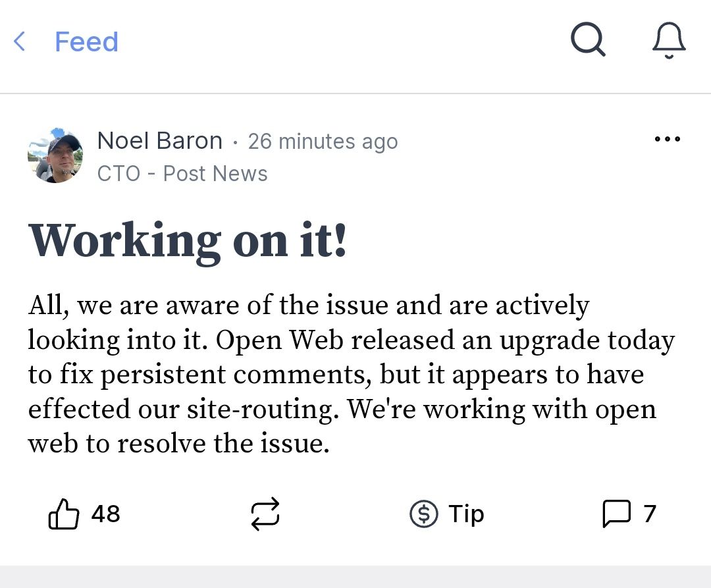Return to the Feed link
The width and height of the screenshot is (711, 588).
pyautogui.click(x=86, y=41)
